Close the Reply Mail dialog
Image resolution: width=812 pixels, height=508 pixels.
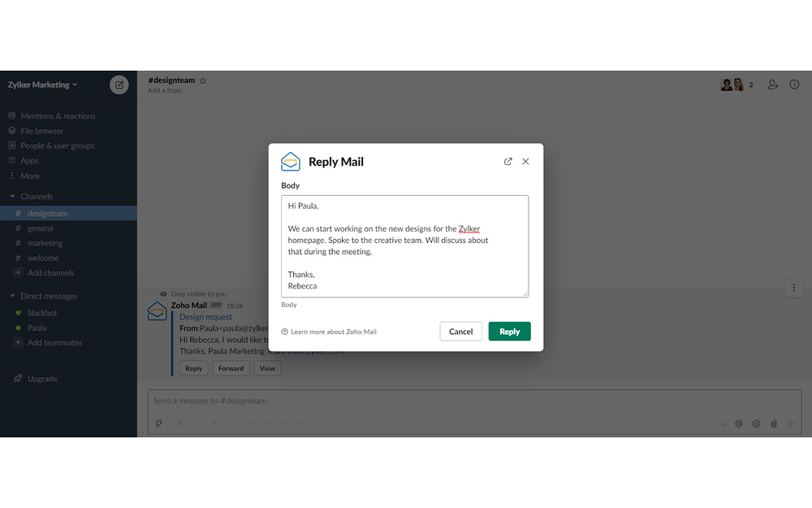525,162
